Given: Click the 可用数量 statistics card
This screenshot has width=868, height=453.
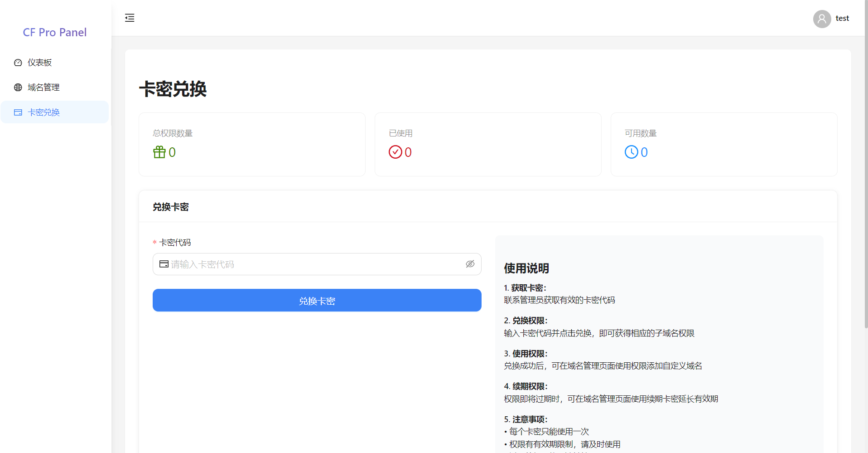Looking at the screenshot, I should [x=723, y=144].
